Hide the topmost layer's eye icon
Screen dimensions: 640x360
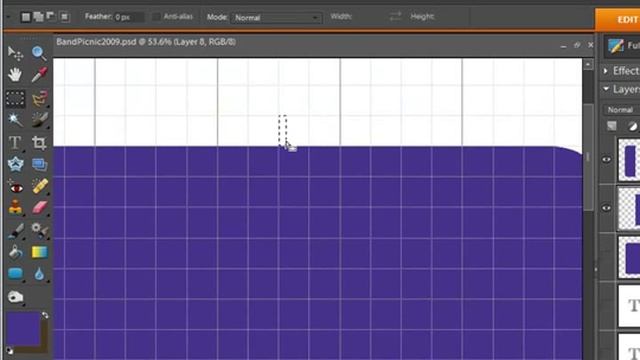click(607, 160)
